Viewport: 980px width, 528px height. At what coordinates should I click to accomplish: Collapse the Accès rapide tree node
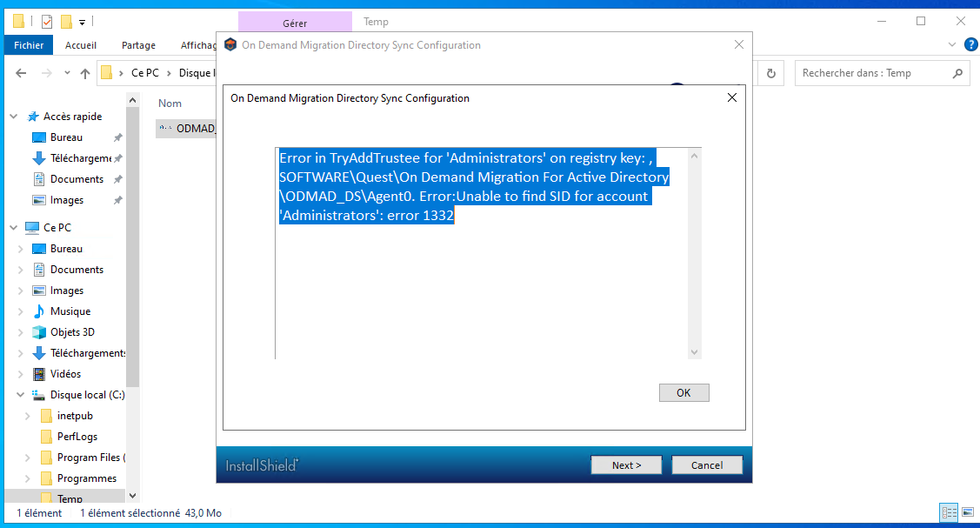tap(14, 117)
